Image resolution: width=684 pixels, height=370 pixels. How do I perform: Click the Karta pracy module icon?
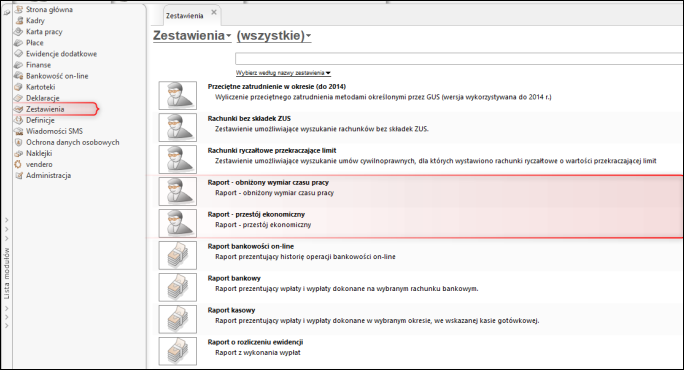[18, 31]
